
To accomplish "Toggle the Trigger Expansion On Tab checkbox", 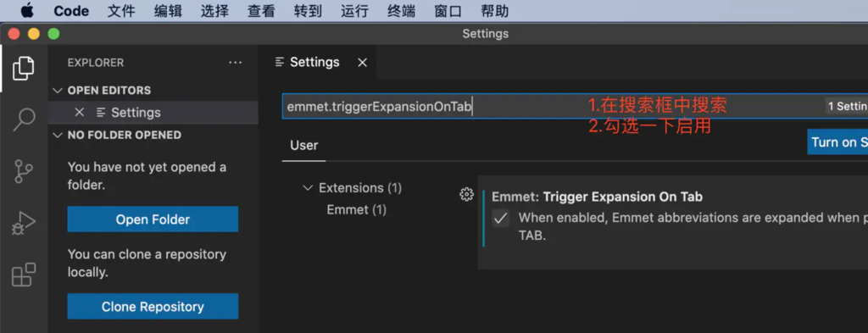I will click(x=500, y=219).
